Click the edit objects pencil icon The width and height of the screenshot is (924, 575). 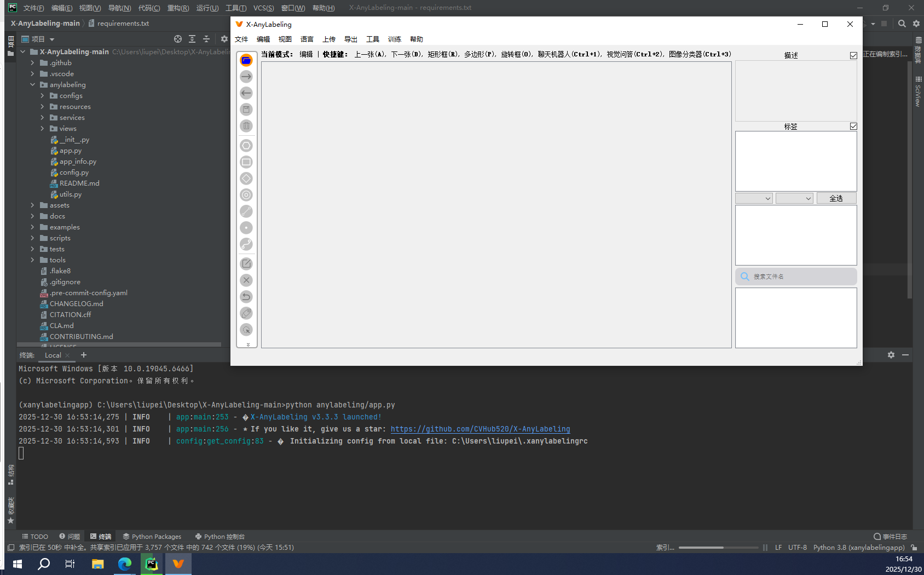coord(246,264)
